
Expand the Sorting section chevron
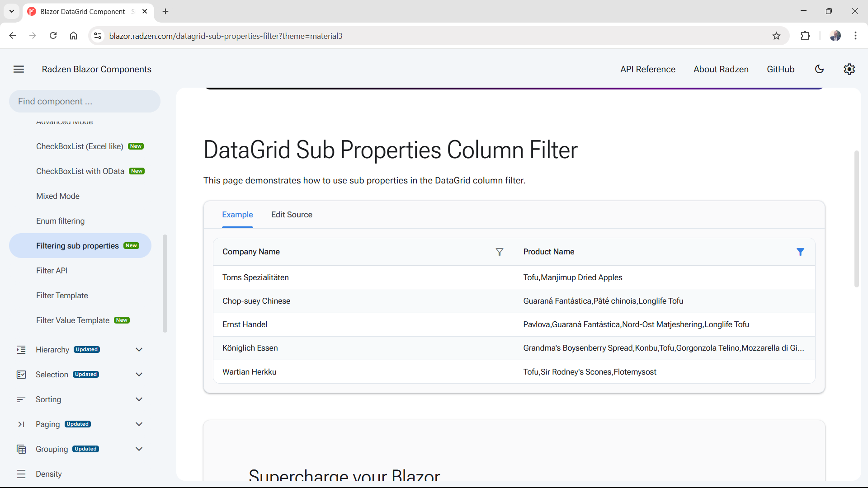click(139, 399)
